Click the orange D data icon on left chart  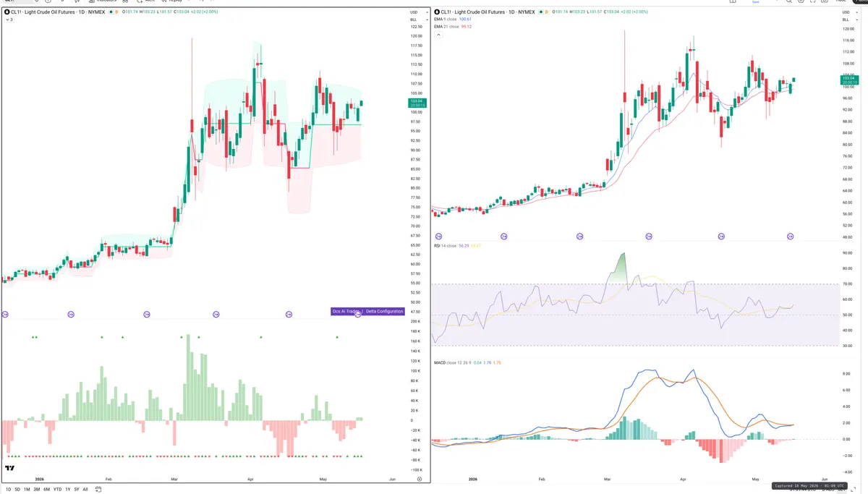(x=117, y=13)
